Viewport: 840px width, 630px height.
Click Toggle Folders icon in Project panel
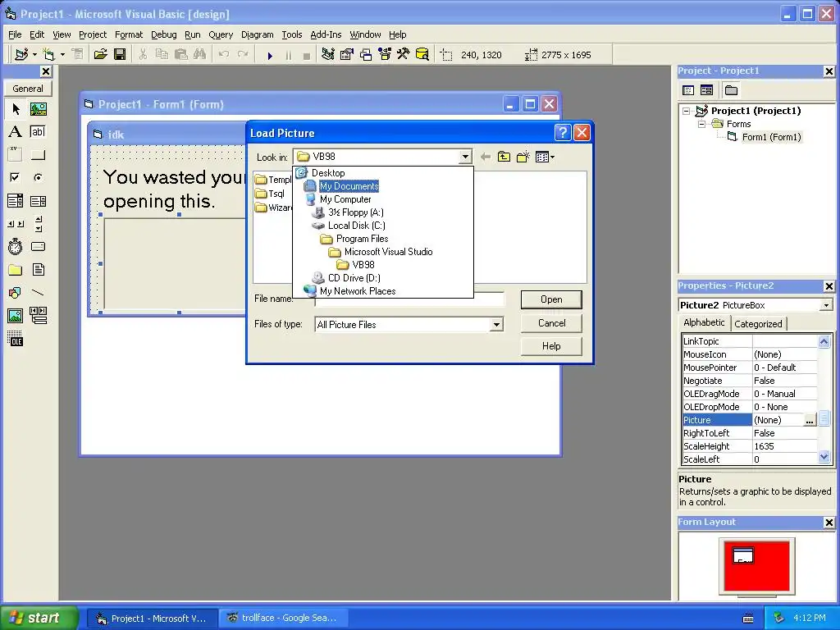coord(731,90)
